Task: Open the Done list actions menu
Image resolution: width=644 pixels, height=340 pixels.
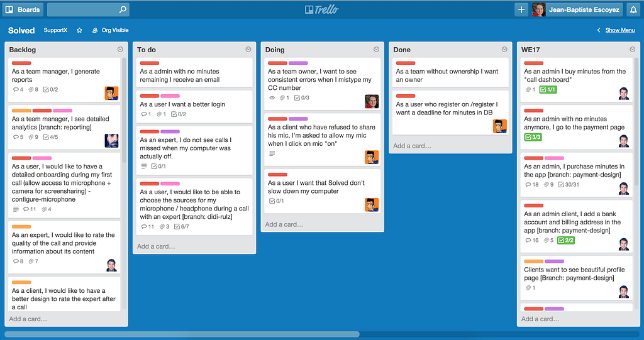Action: [504, 49]
